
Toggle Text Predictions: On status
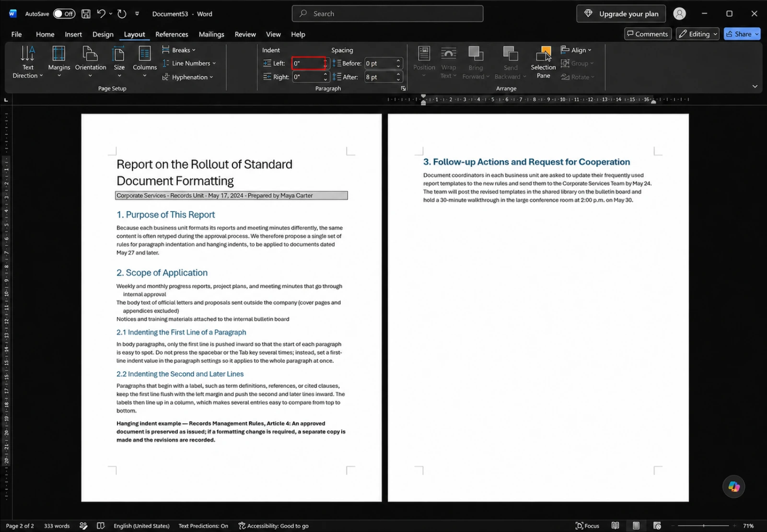(203, 526)
